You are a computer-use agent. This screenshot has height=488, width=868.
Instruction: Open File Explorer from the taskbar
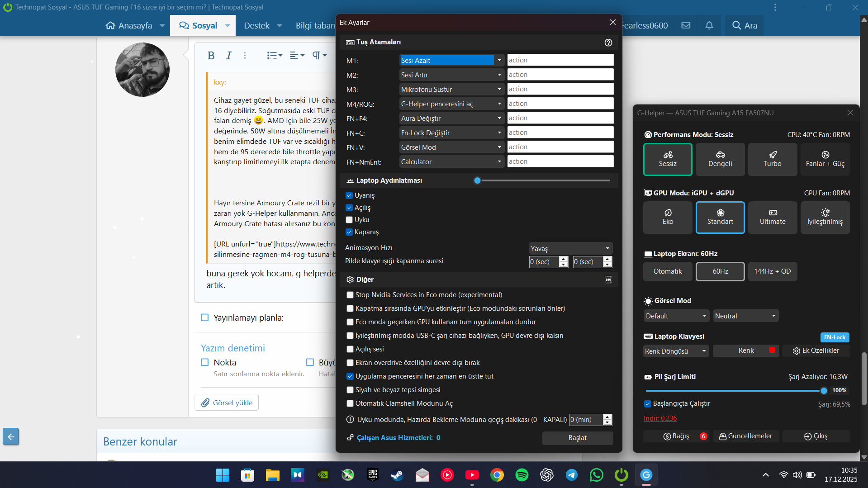click(x=272, y=475)
